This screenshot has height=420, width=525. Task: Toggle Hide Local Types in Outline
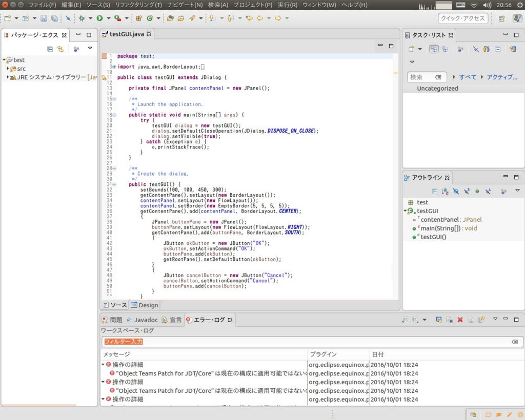488,192
